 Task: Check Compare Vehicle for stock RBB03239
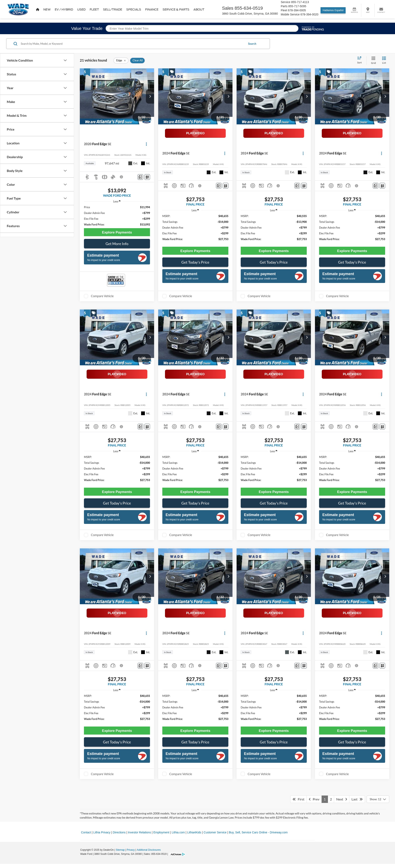164,296
